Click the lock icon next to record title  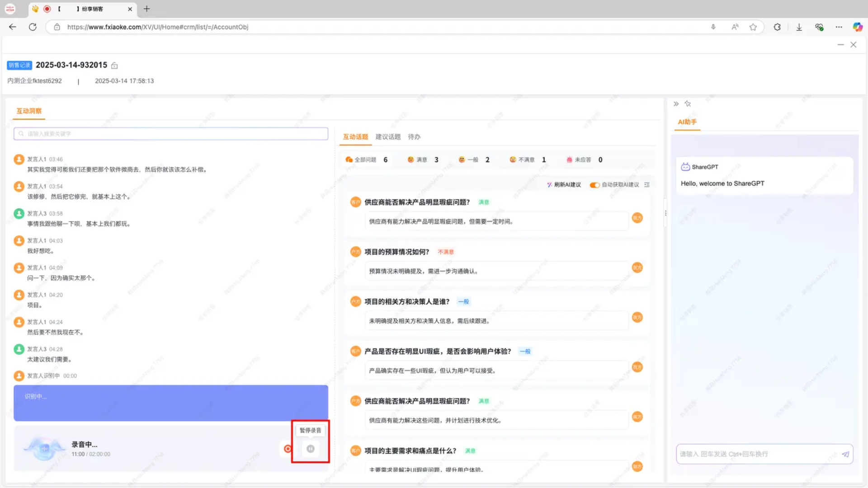(114, 66)
